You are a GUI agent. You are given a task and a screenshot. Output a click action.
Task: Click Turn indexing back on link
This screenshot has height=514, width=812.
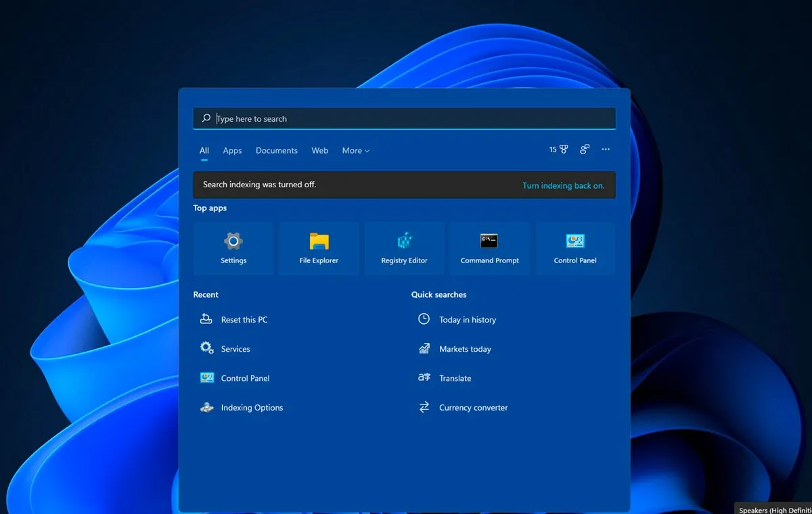point(563,185)
